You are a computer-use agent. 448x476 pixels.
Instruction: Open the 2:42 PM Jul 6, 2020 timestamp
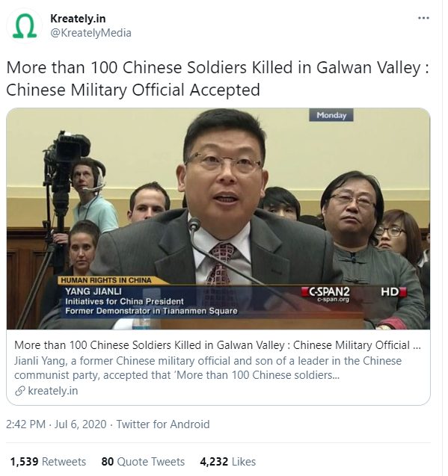click(x=56, y=424)
